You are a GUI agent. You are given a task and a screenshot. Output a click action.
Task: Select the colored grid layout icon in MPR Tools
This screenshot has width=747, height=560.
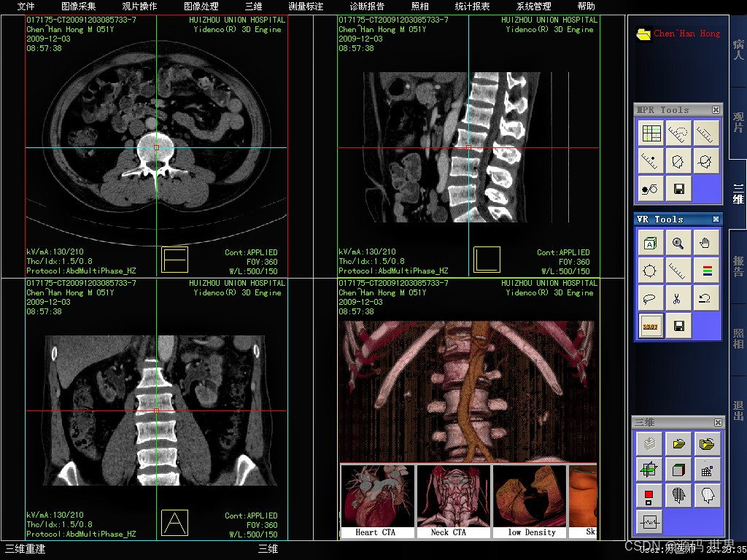coord(651,133)
